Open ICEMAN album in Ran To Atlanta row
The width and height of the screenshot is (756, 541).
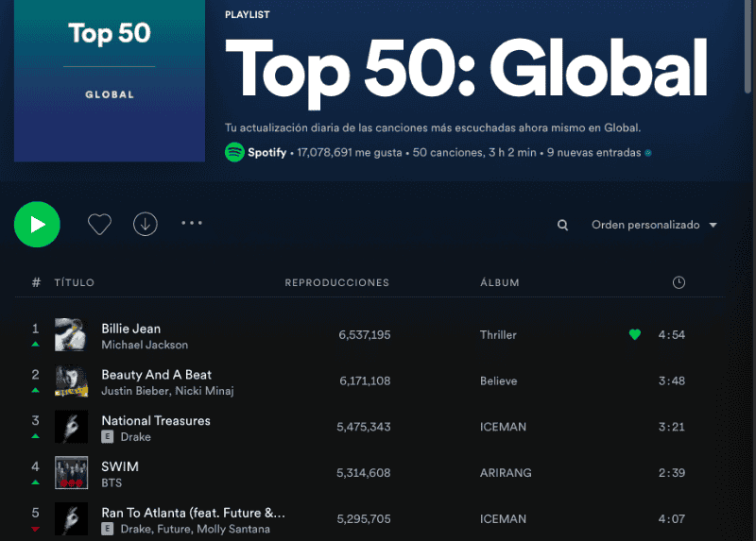pyautogui.click(x=503, y=519)
